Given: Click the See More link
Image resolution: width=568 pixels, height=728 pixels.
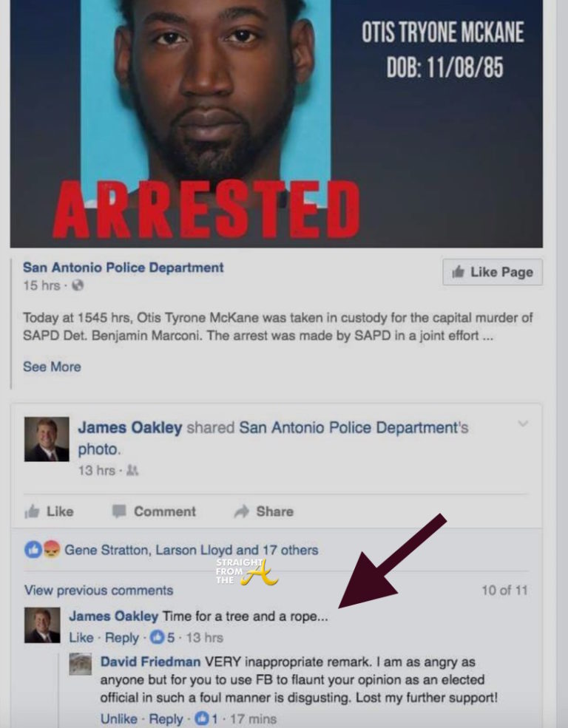Looking at the screenshot, I should (52, 367).
